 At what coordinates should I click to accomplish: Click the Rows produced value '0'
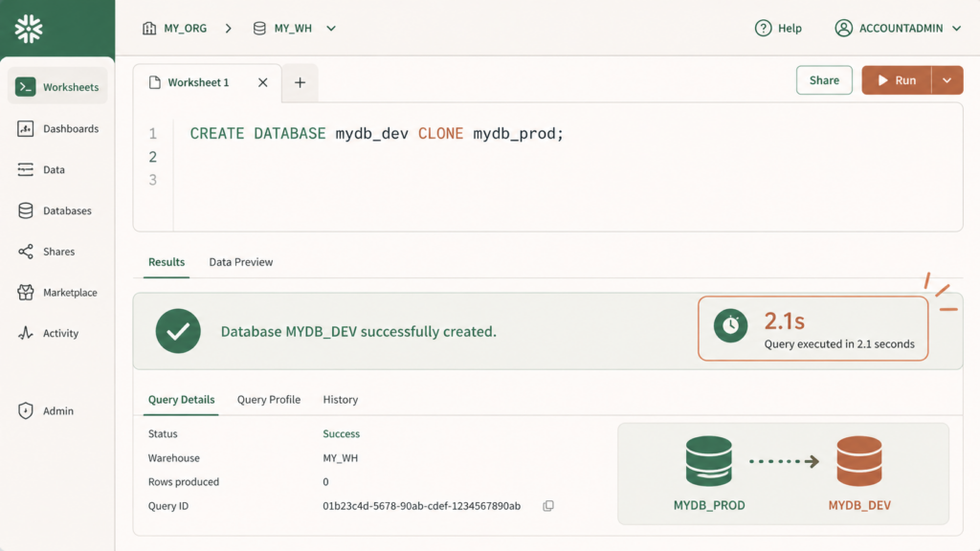click(325, 482)
